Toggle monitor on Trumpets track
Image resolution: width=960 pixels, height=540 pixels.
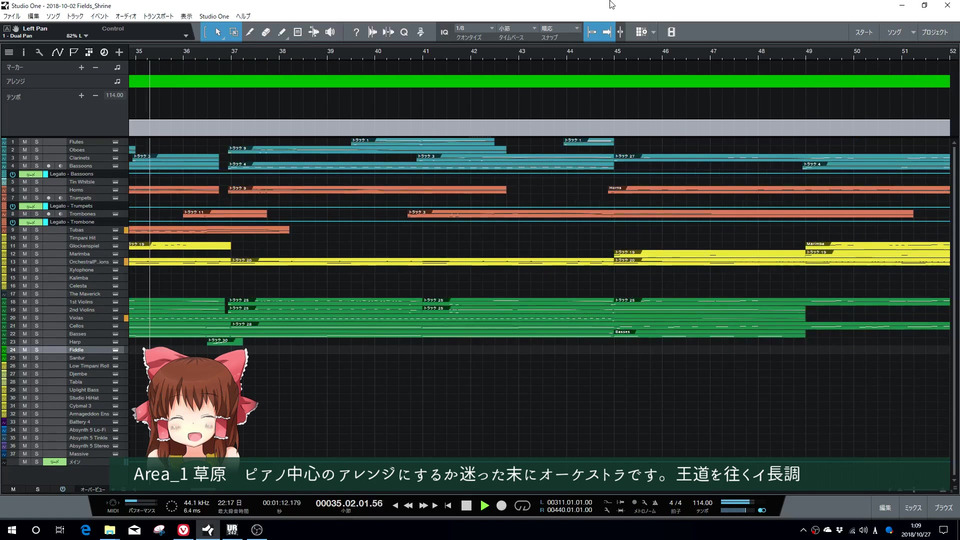(x=60, y=198)
